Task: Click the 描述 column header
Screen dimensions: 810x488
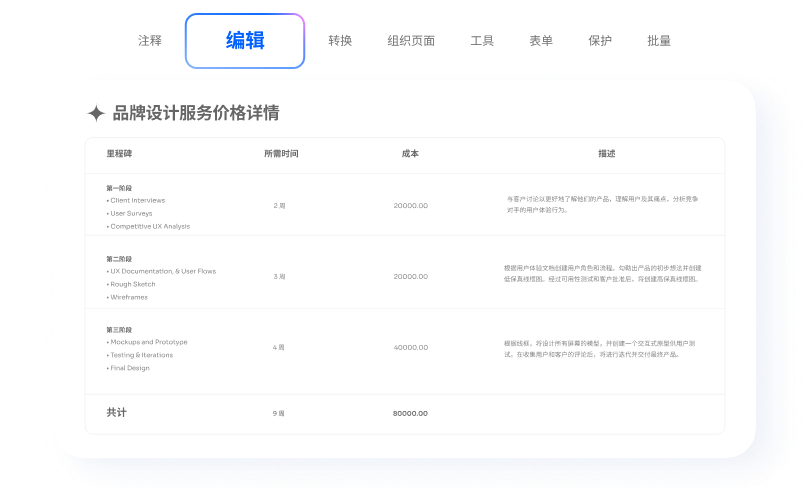Action: click(x=606, y=153)
